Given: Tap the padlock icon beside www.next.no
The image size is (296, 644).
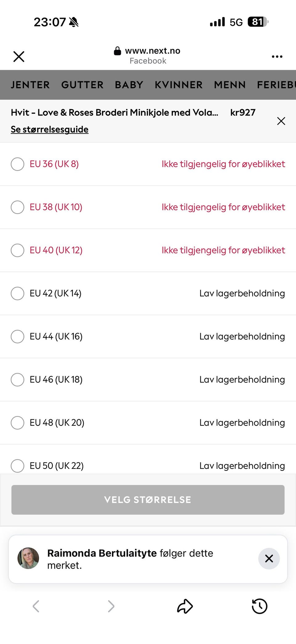Looking at the screenshot, I should click(117, 51).
